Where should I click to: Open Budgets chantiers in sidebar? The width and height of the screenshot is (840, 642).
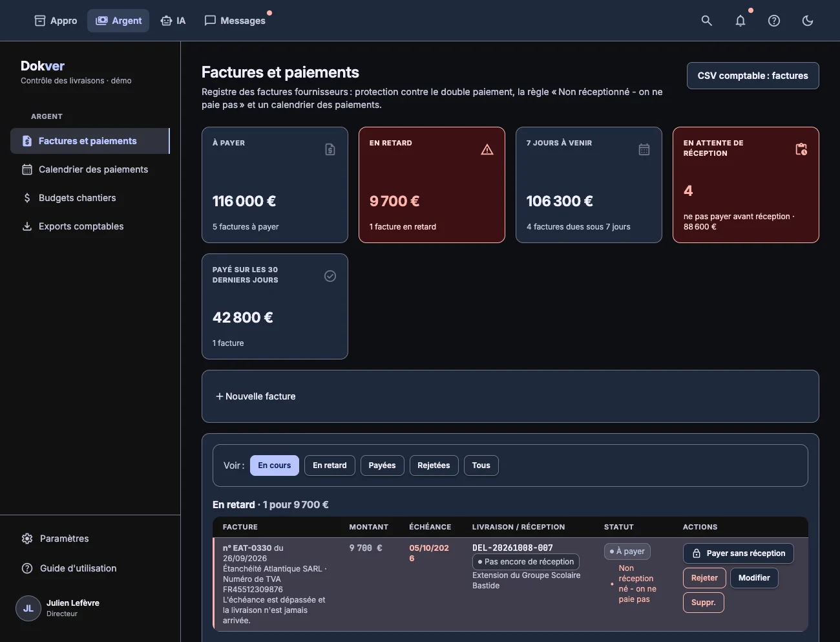(x=90, y=198)
